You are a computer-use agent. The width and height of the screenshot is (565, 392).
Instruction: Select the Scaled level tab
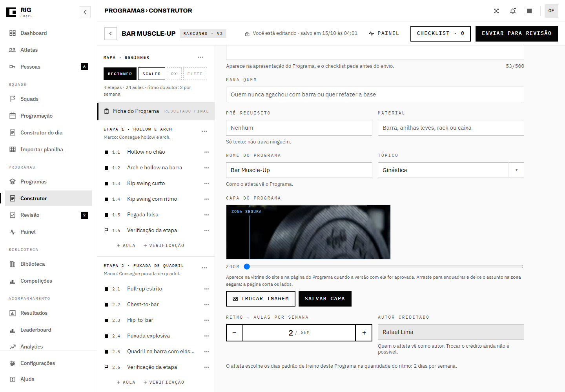(x=151, y=74)
